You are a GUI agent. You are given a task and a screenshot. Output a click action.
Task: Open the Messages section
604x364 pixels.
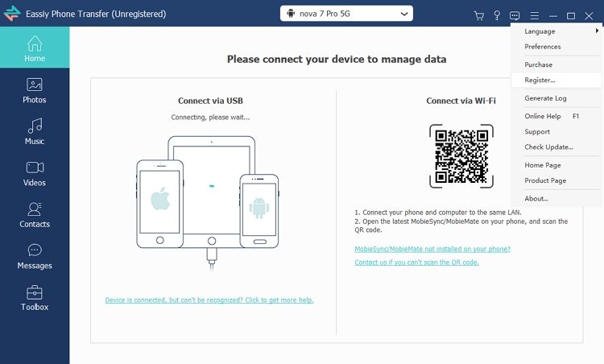(35, 257)
